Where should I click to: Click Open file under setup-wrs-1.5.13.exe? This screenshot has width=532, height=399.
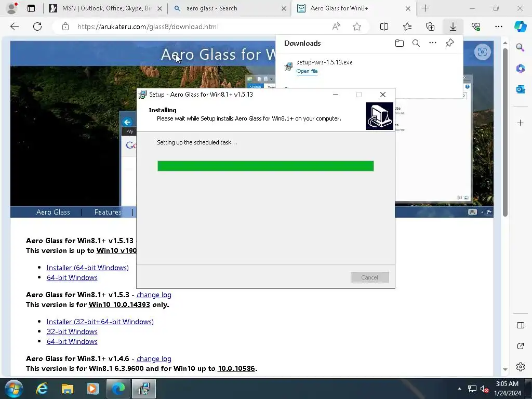point(307,71)
